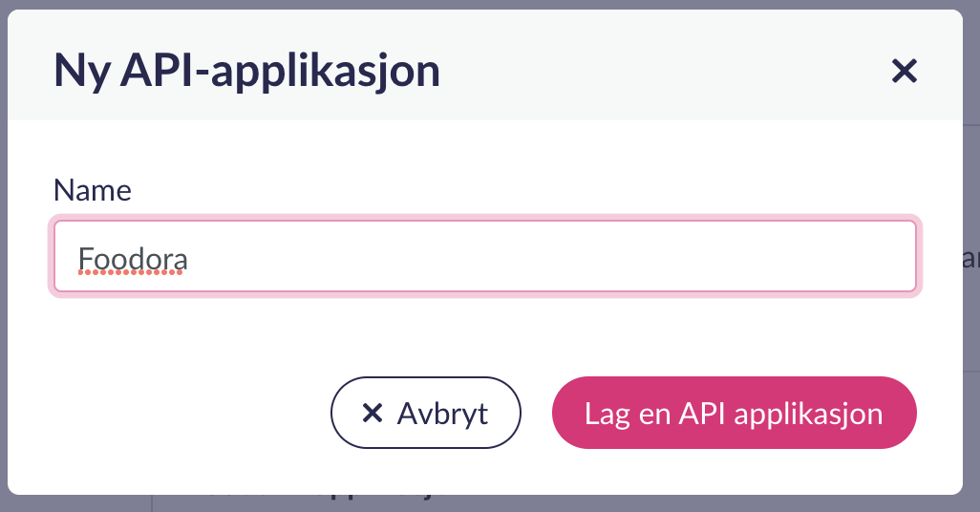Focus the Name input field
This screenshot has width=980, height=512.
pyautogui.click(x=484, y=256)
